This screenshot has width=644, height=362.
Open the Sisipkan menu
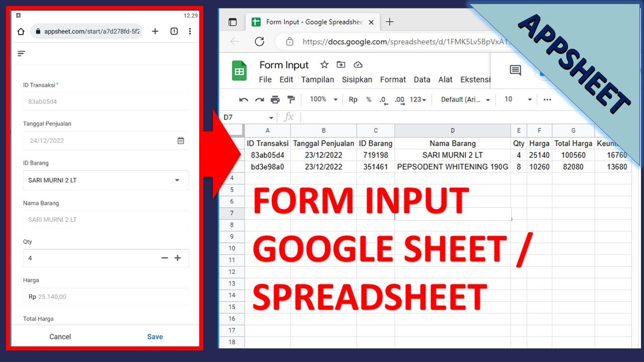coord(357,79)
